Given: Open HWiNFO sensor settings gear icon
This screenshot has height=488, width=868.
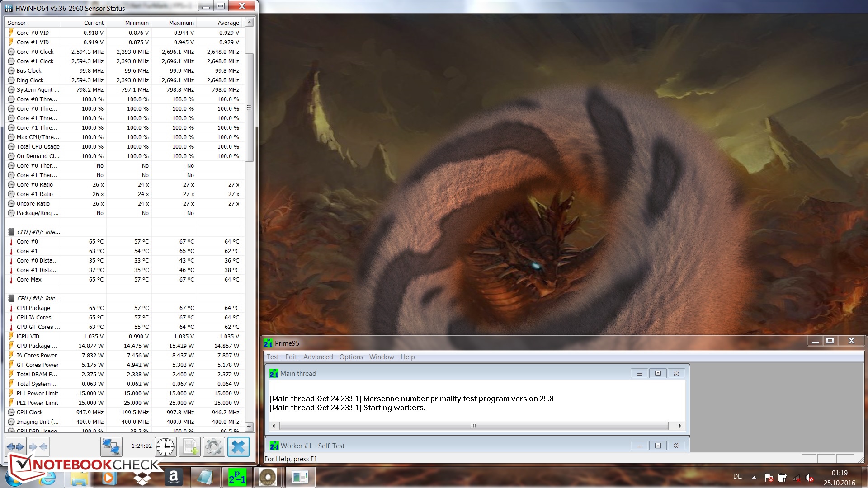Looking at the screenshot, I should click(x=214, y=446).
